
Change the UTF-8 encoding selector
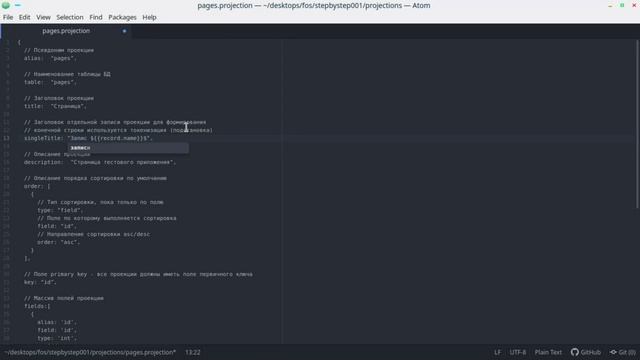[x=518, y=352]
